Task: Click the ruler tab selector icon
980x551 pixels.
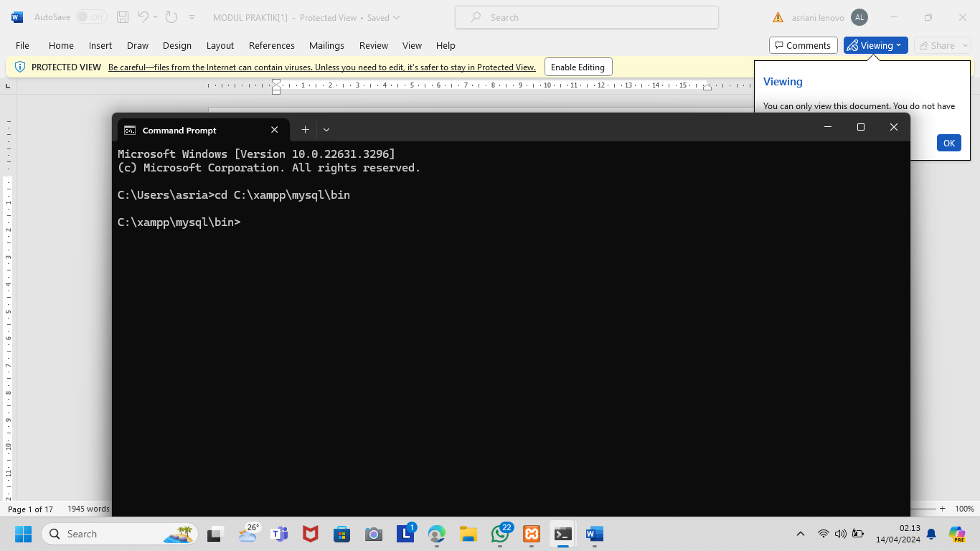Action: [x=8, y=85]
